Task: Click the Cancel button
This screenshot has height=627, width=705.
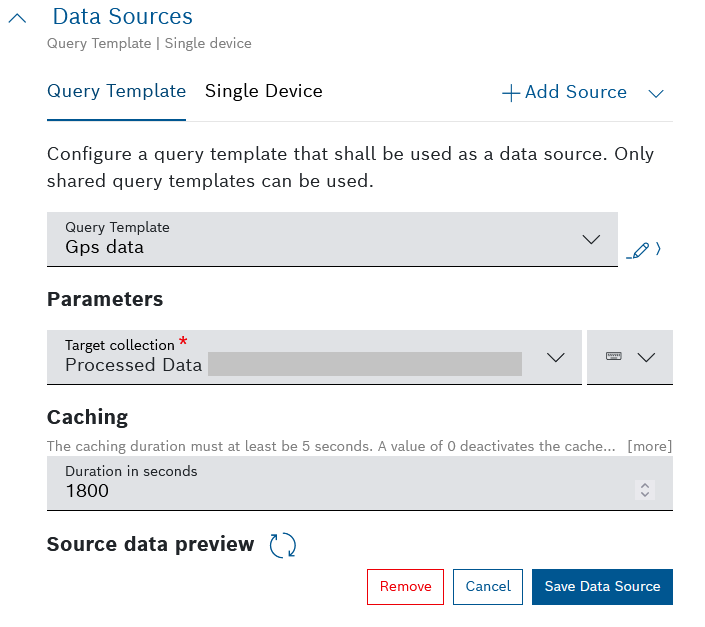Action: click(488, 587)
